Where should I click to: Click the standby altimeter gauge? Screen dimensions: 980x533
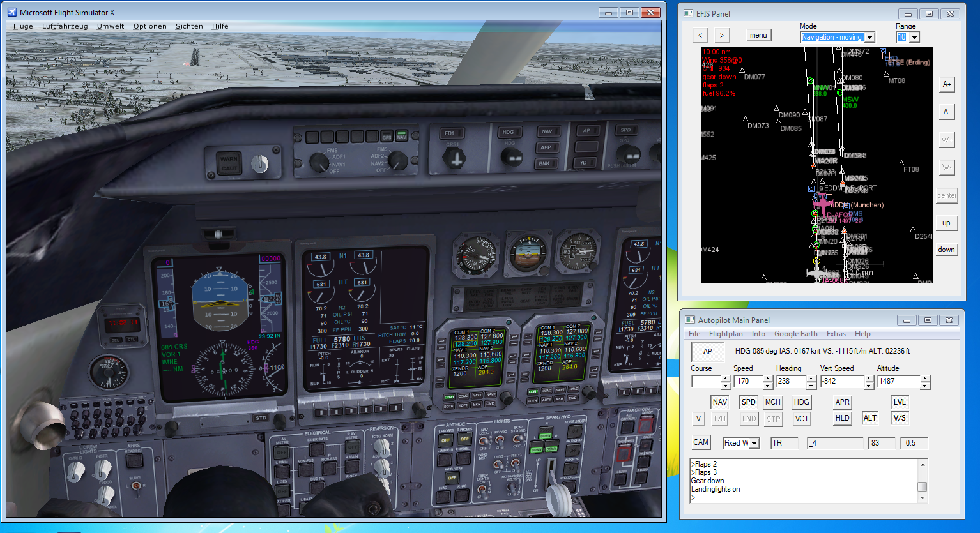(578, 251)
